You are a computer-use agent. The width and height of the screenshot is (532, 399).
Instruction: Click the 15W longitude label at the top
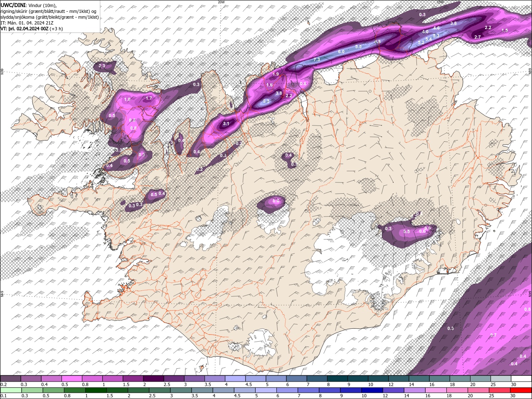(440, 2)
